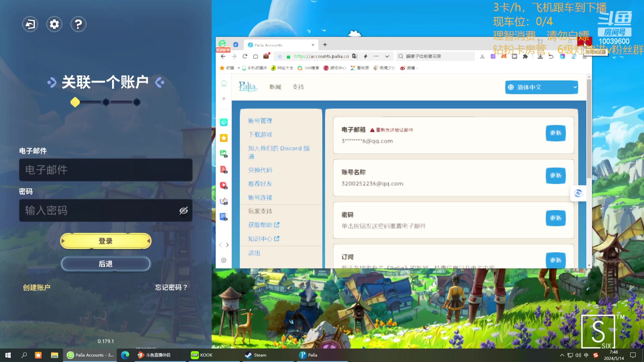Open the sidebar settings gear icon
Image resolution: width=644 pixels, height=362 pixels.
pyautogui.click(x=224, y=260)
